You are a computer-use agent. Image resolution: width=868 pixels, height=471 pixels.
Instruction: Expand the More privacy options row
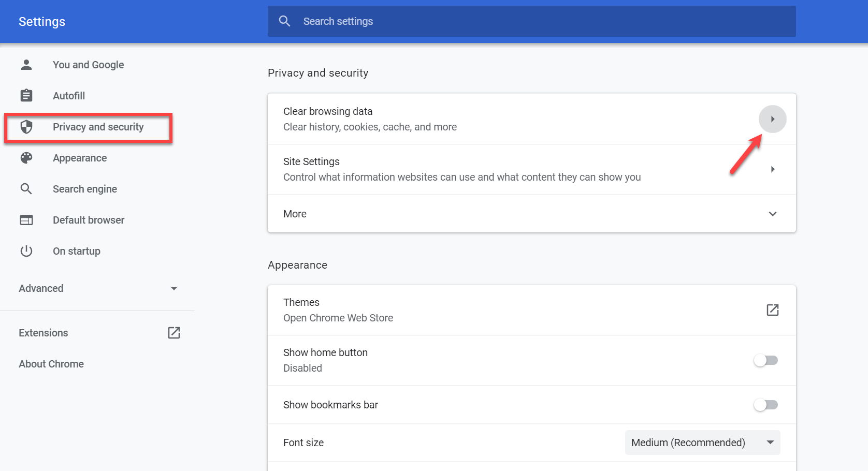(531, 214)
